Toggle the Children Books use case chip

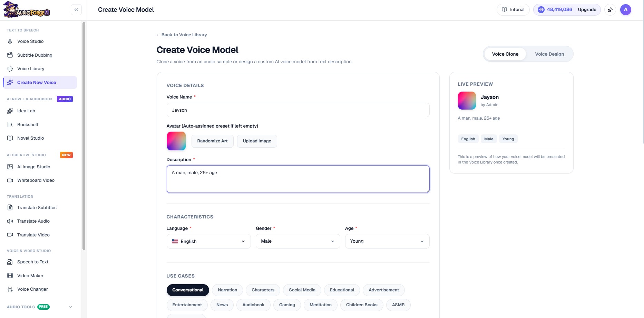pos(362,305)
